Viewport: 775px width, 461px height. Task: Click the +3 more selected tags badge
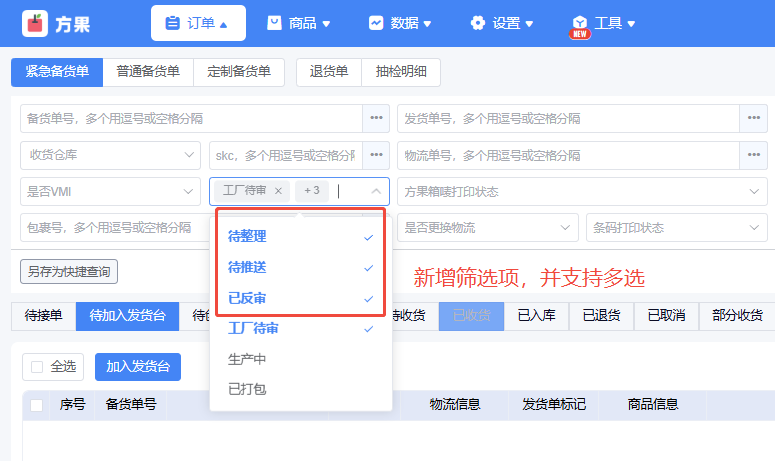[312, 191]
